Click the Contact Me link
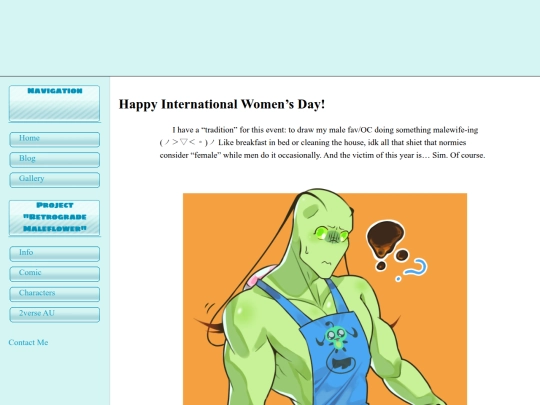 [28, 342]
